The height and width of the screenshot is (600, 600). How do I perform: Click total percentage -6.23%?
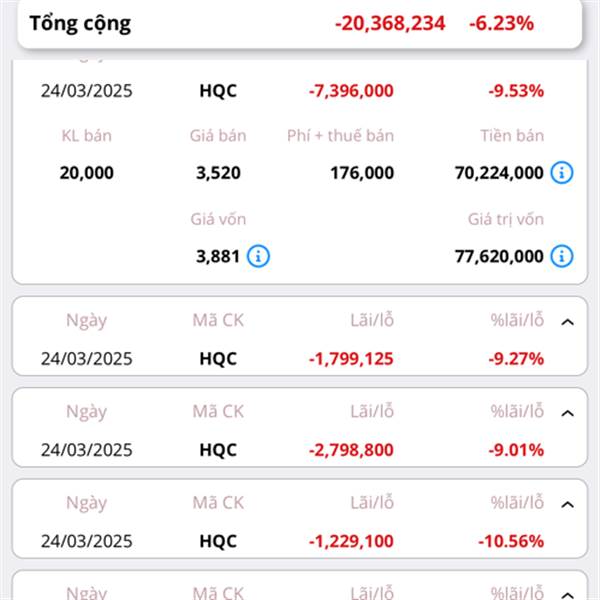(x=501, y=23)
